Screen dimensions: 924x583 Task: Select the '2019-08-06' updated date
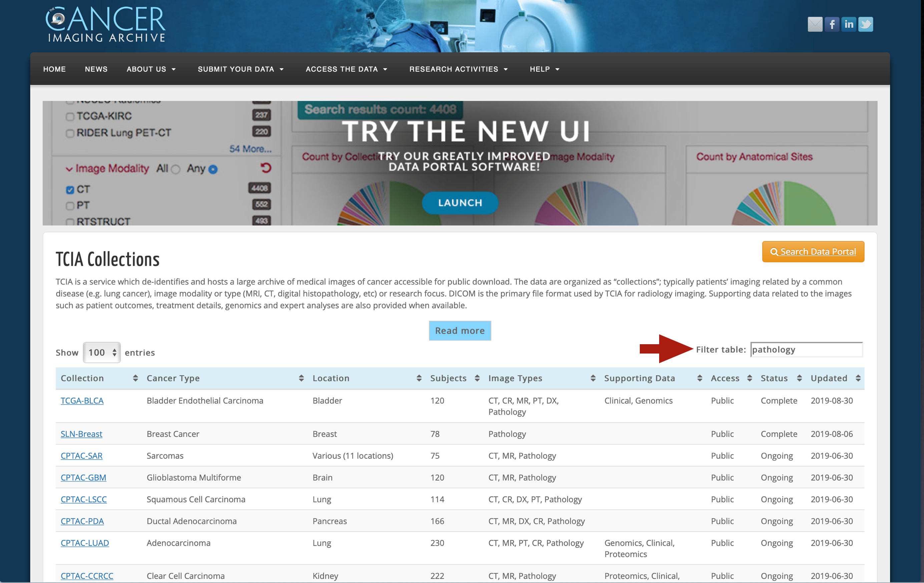[832, 434]
